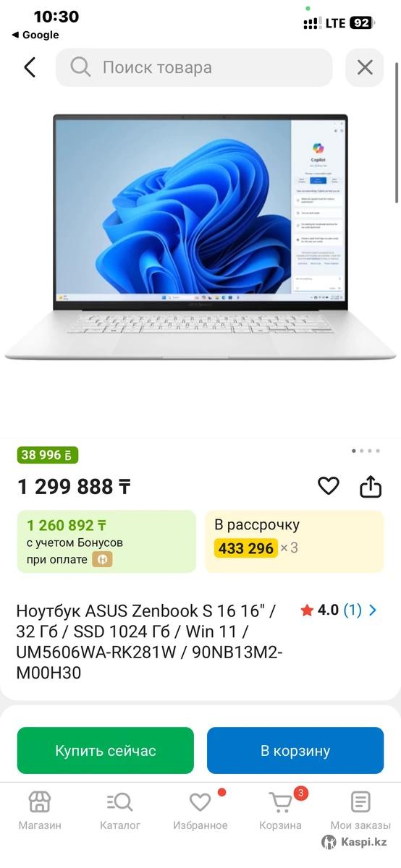The height and width of the screenshot is (868, 401).
Task: Focus the Поиск товара search field
Action: pyautogui.click(x=194, y=67)
